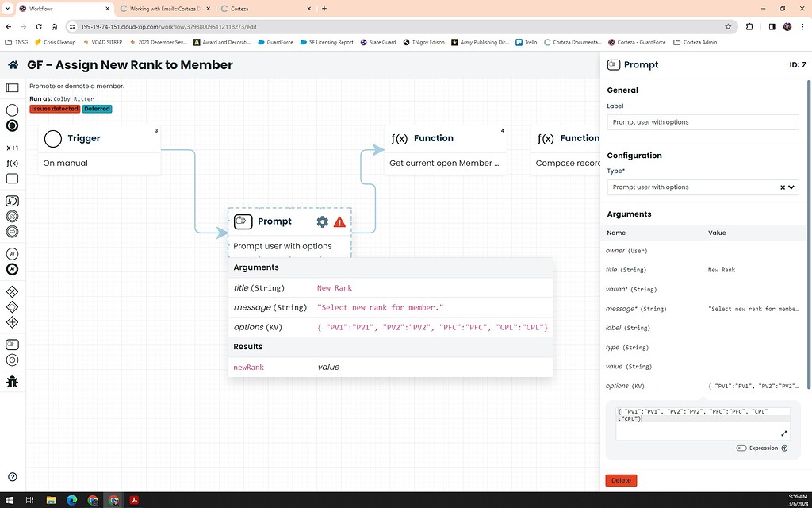Click the Label input field
This screenshot has height=508, width=812.
pyautogui.click(x=703, y=122)
